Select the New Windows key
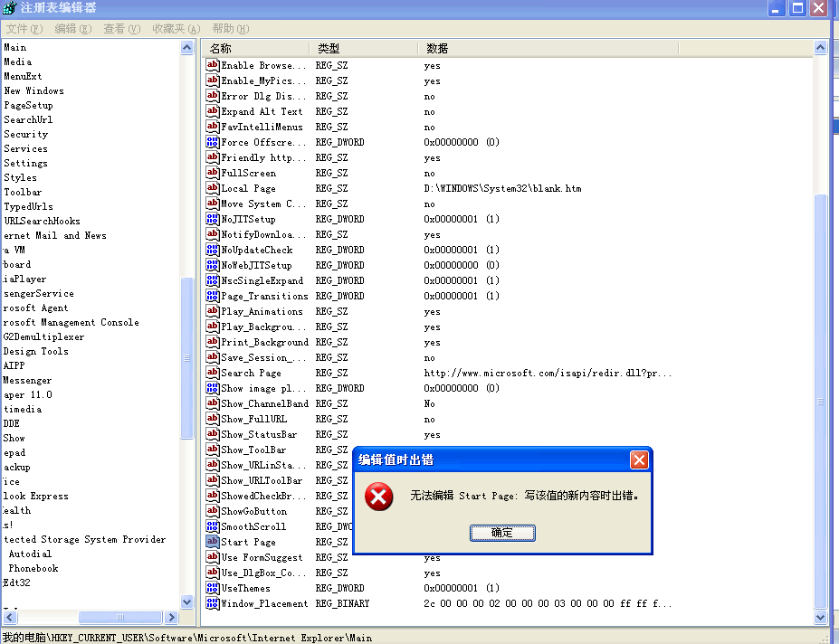The width and height of the screenshot is (839, 644). [x=33, y=91]
